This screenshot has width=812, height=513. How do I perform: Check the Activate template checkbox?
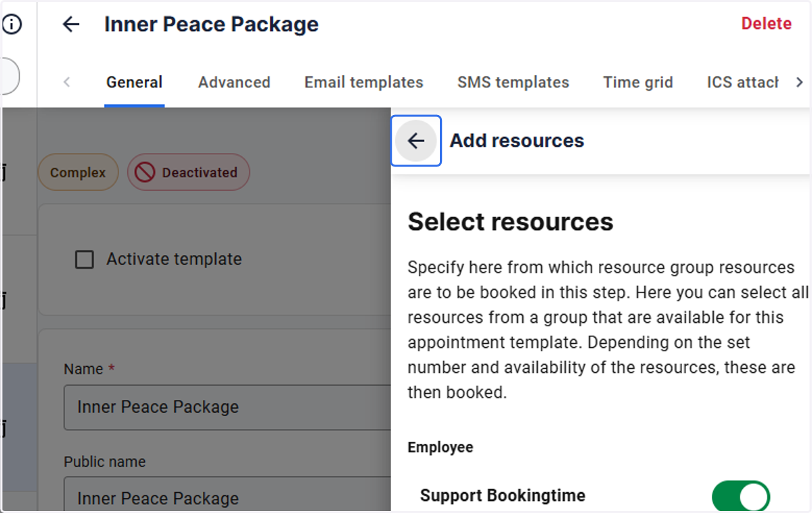coord(85,259)
